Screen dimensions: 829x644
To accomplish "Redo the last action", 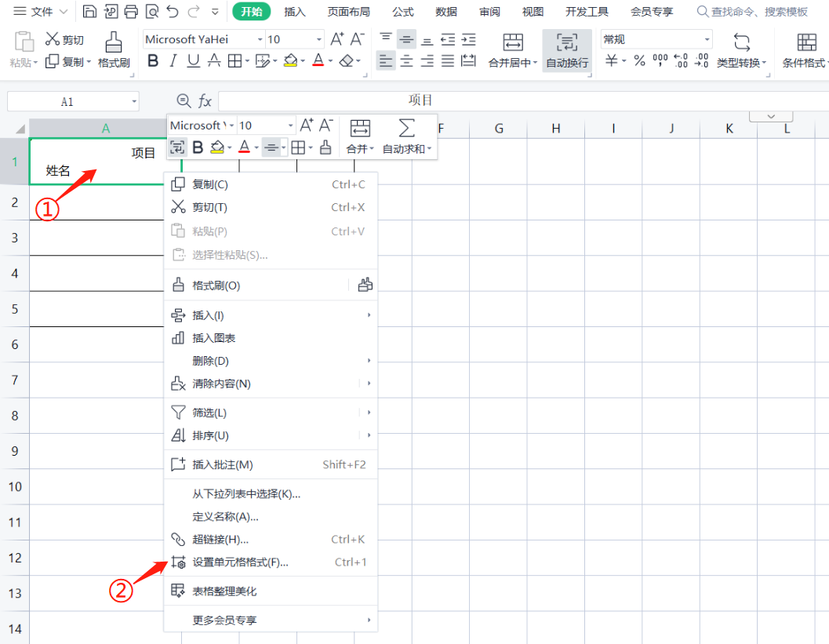I will click(194, 11).
